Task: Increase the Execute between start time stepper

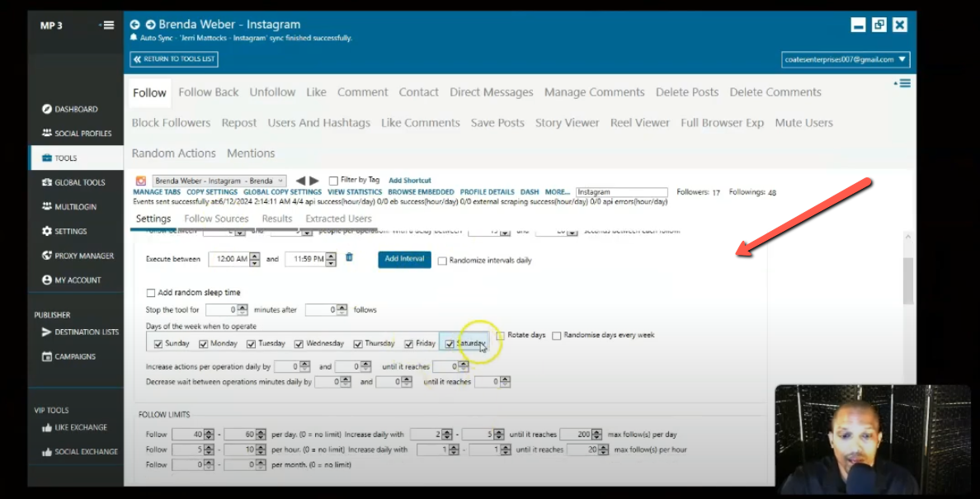Action: [254, 256]
